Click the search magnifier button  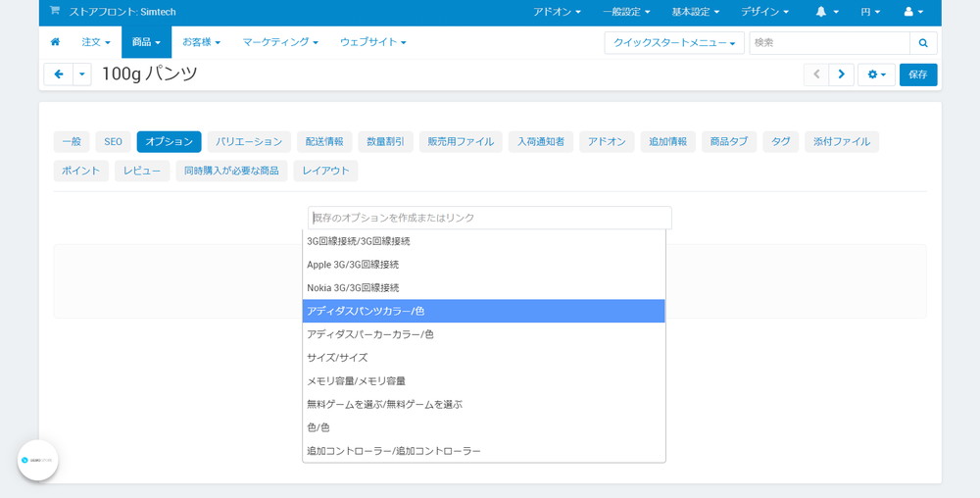(x=923, y=43)
